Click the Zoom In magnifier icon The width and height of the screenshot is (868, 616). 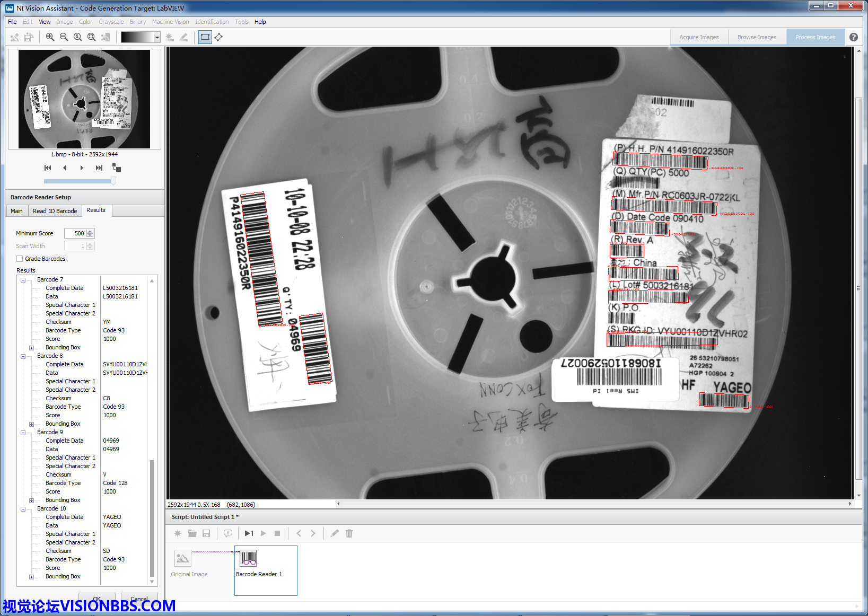(x=50, y=37)
